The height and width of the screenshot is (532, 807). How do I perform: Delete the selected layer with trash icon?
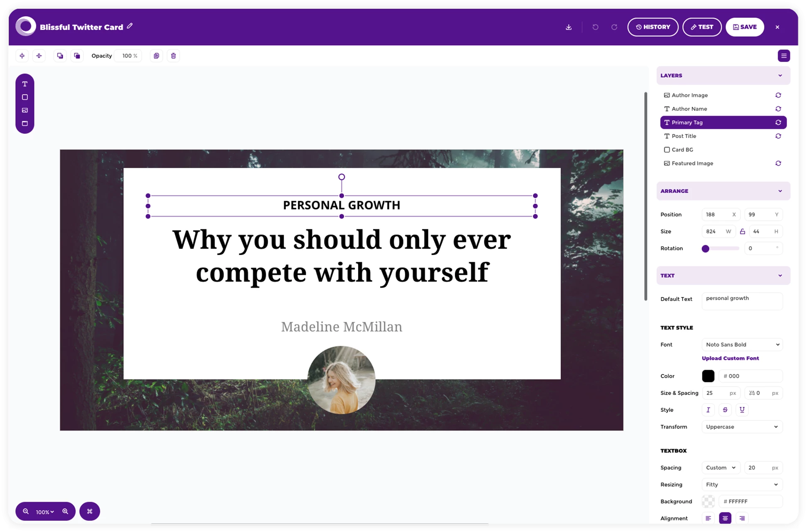click(173, 56)
